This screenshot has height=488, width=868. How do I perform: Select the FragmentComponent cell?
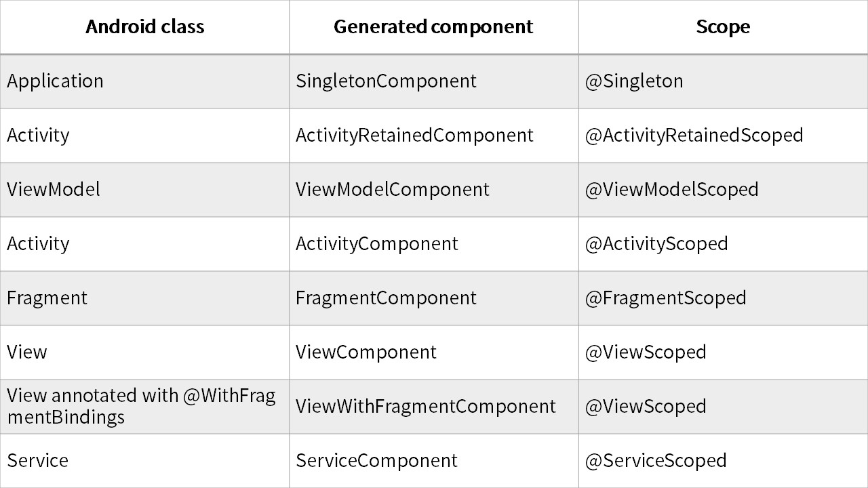click(386, 298)
